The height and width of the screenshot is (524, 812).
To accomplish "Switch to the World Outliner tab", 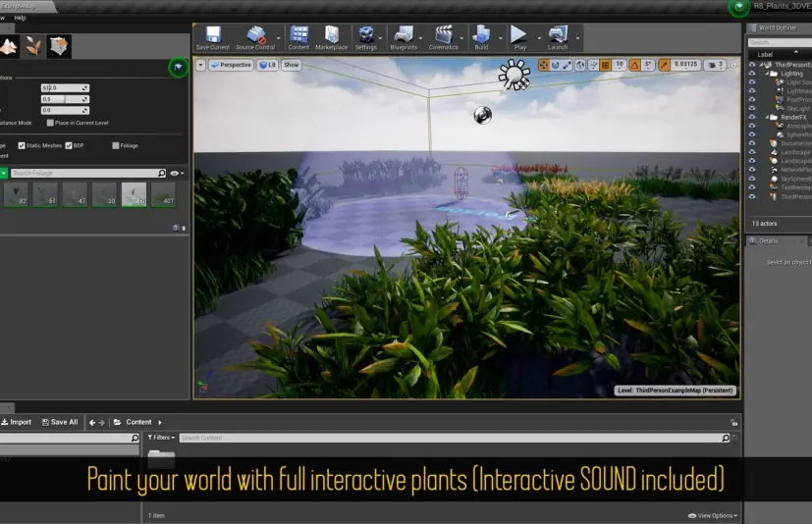I will pos(777,27).
